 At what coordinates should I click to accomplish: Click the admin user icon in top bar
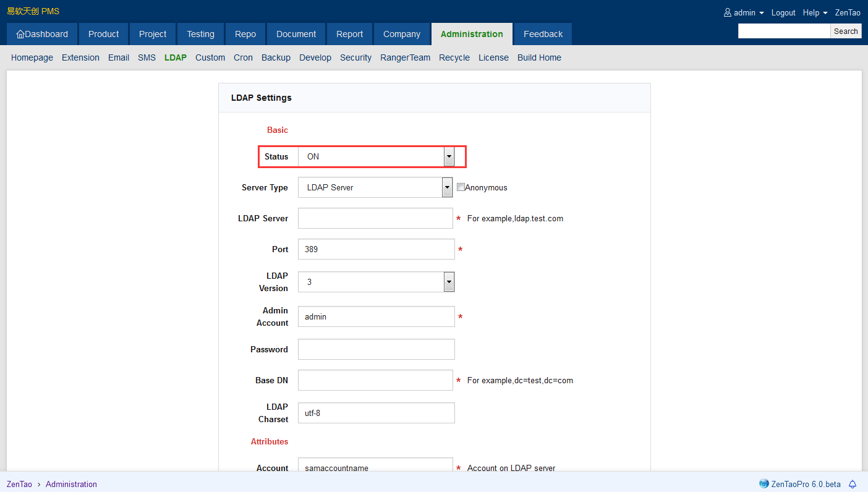726,12
